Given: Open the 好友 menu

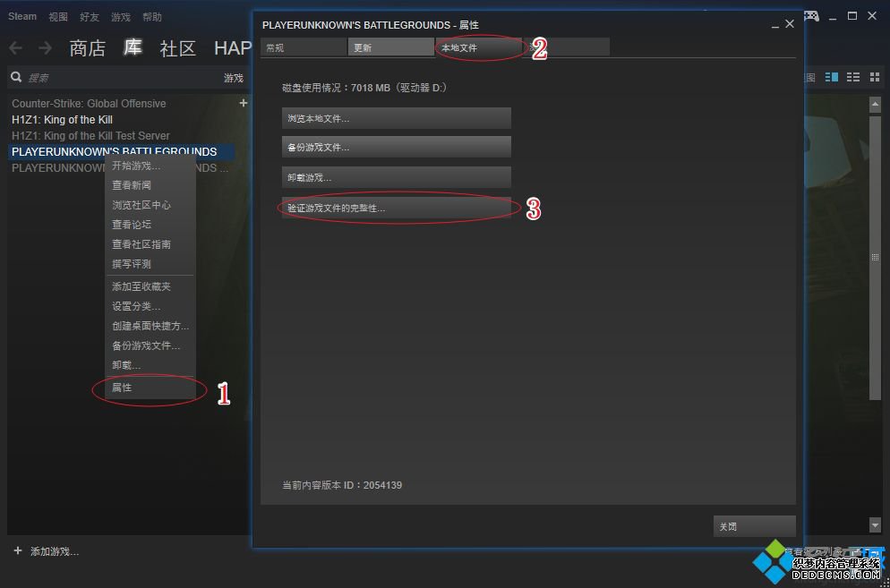Looking at the screenshot, I should [90, 17].
